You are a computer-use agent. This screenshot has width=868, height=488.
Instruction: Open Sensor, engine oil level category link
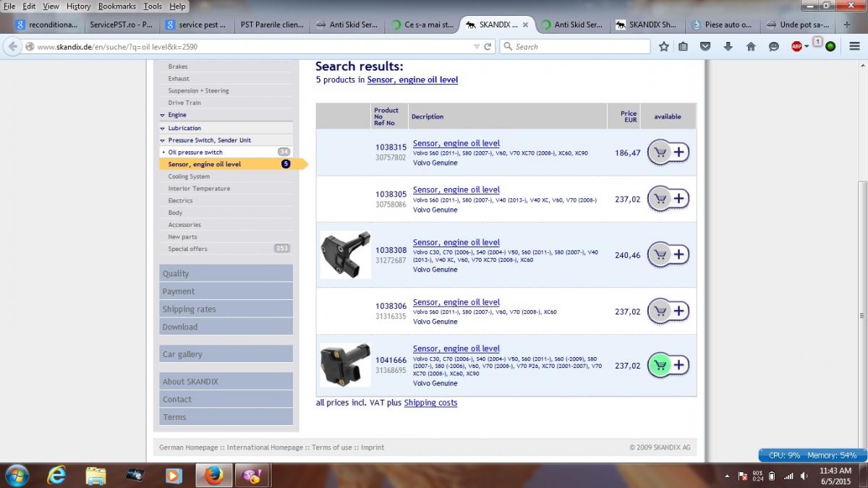pyautogui.click(x=412, y=80)
